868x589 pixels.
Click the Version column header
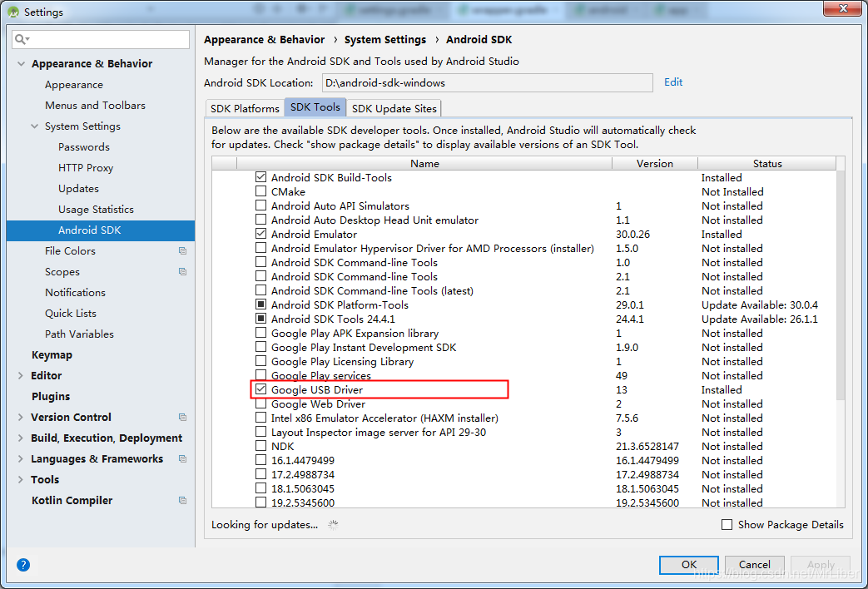coord(655,163)
